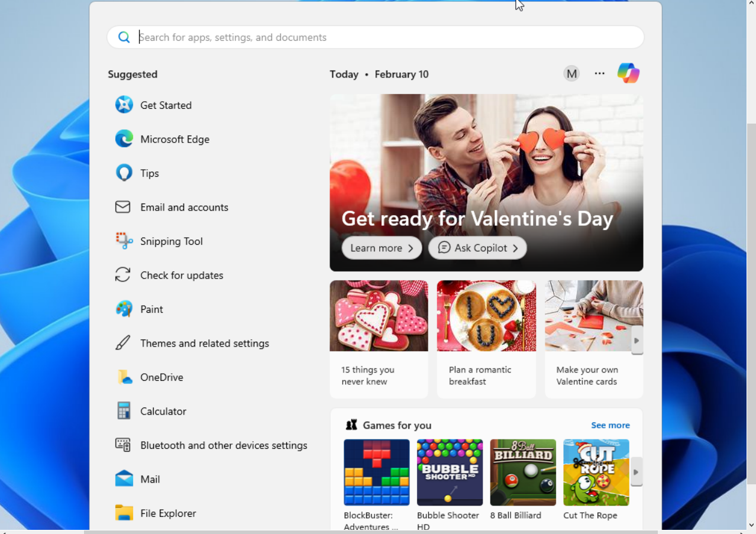Click the Ask Copilot button
This screenshot has width=756, height=534.
coord(477,248)
